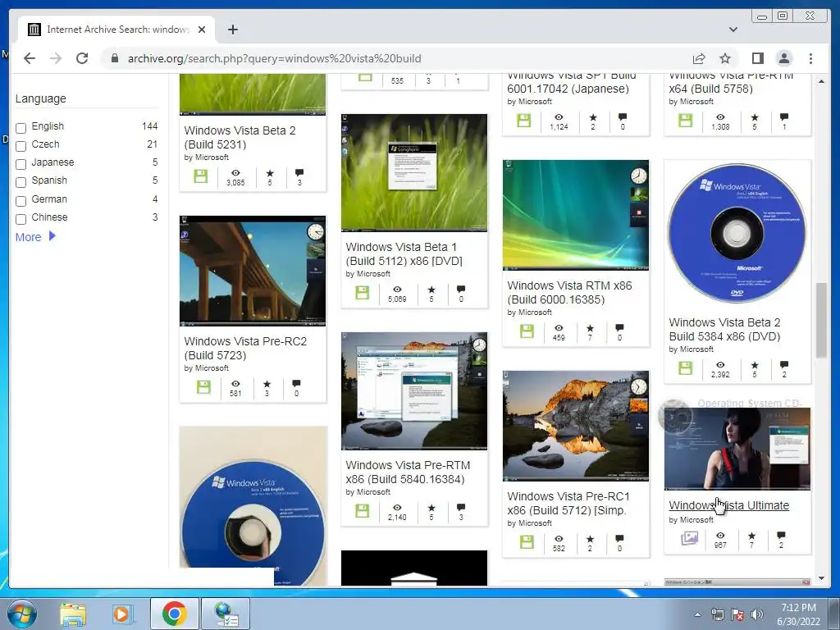This screenshot has height=630, width=840.
Task: Open the volume speaker tray icon
Action: click(x=757, y=614)
